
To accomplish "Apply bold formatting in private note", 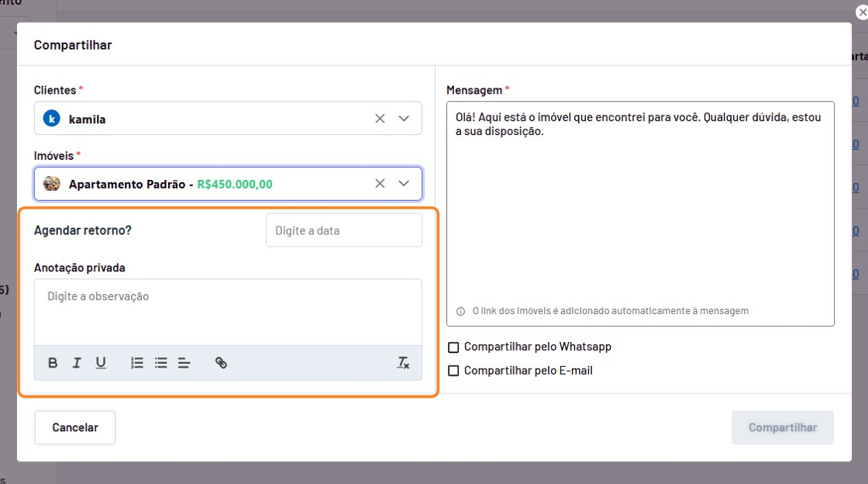I will tap(53, 363).
